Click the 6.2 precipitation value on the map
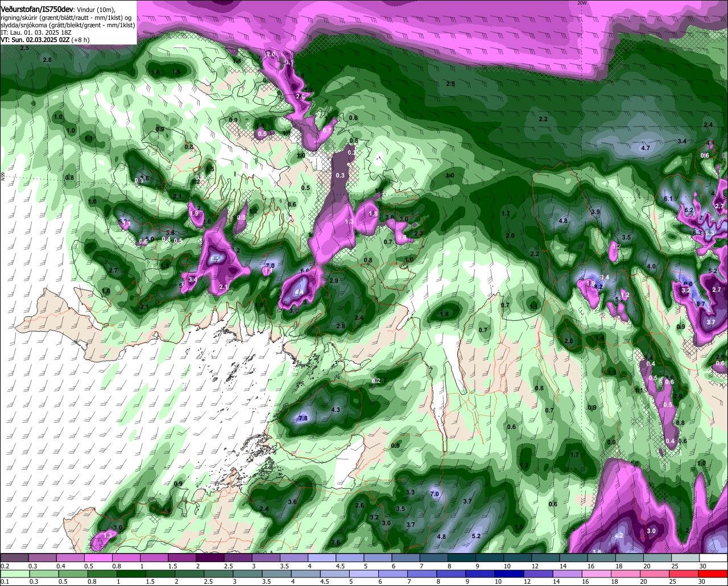 click(689, 211)
